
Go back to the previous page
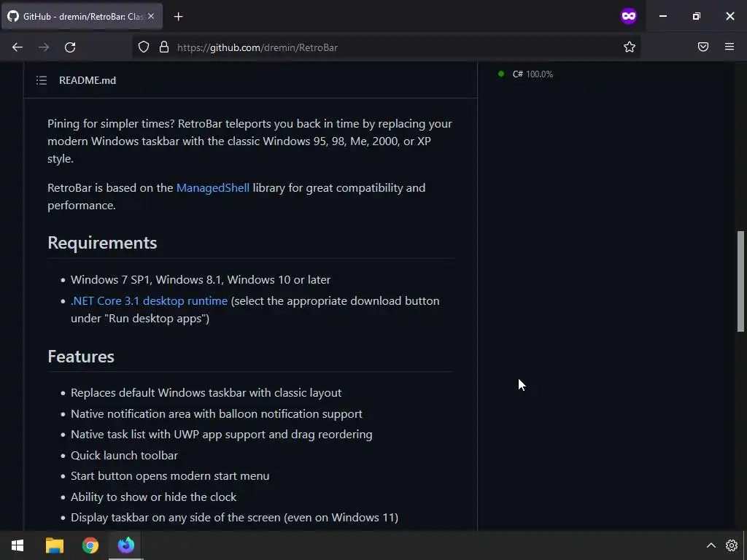[x=18, y=47]
